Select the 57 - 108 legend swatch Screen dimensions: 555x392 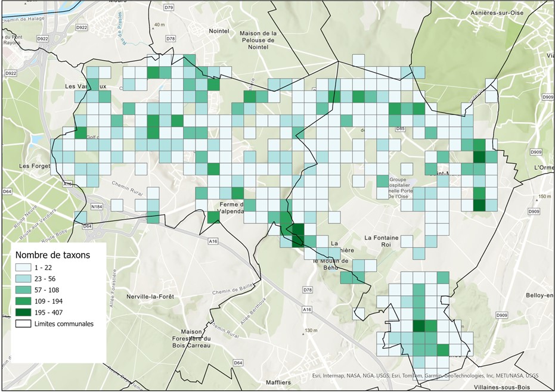(23, 290)
